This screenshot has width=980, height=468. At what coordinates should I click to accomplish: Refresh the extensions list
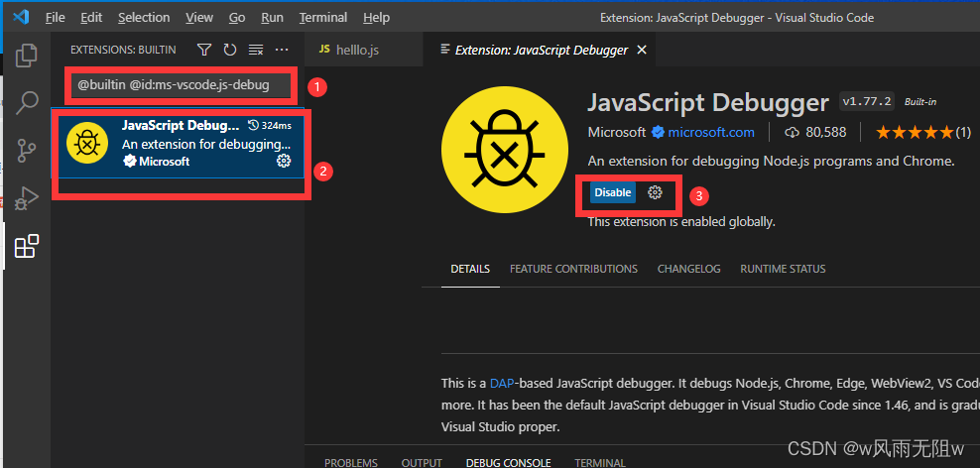tap(230, 50)
